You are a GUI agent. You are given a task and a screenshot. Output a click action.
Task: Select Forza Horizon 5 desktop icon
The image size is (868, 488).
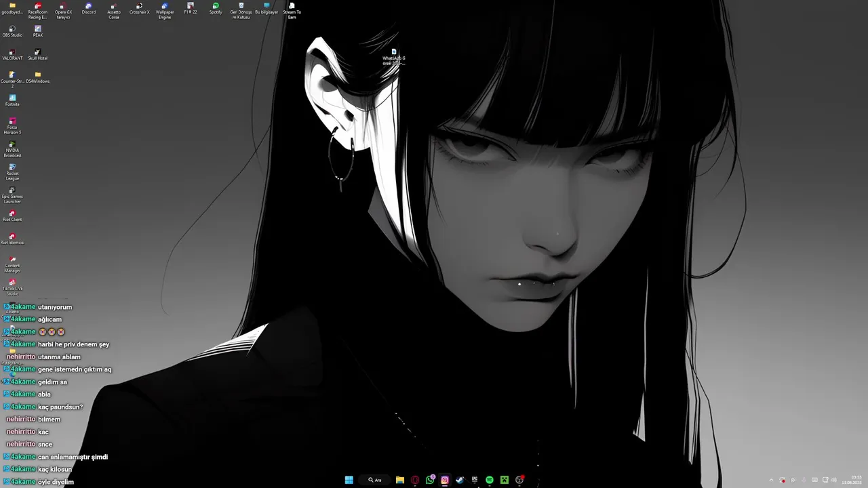pos(12,126)
